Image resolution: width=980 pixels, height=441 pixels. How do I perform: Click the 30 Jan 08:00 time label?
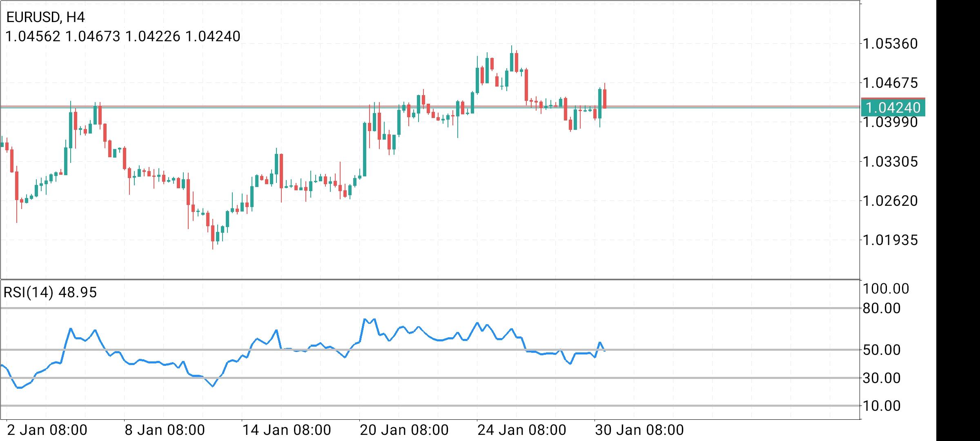(639, 430)
